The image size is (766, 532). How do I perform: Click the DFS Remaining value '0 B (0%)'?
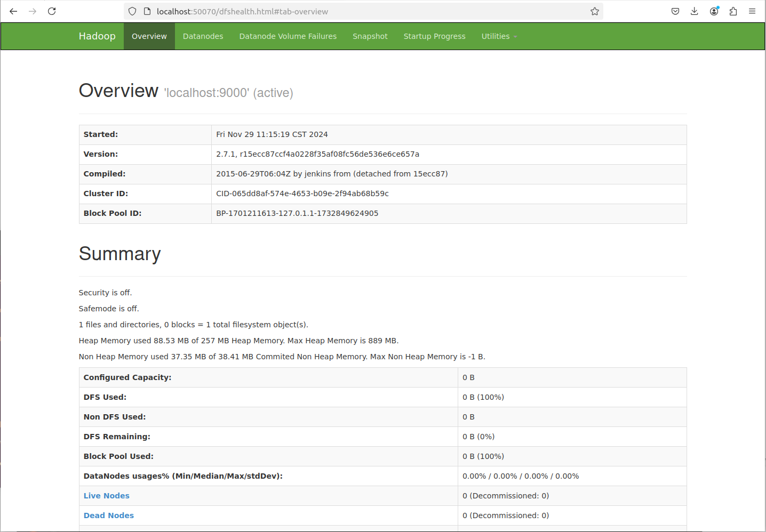click(478, 437)
